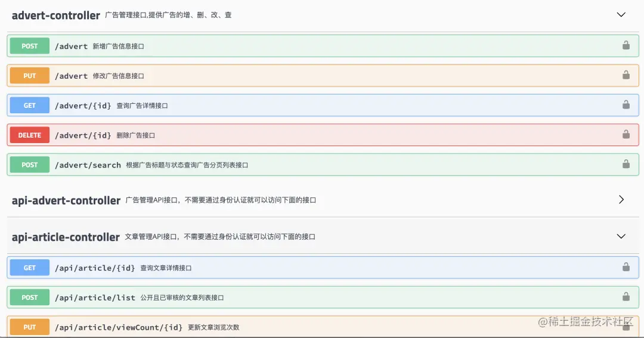644x338 pixels.
Task: Click the /api/article/viewCount/{id} path text
Action: [118, 327]
